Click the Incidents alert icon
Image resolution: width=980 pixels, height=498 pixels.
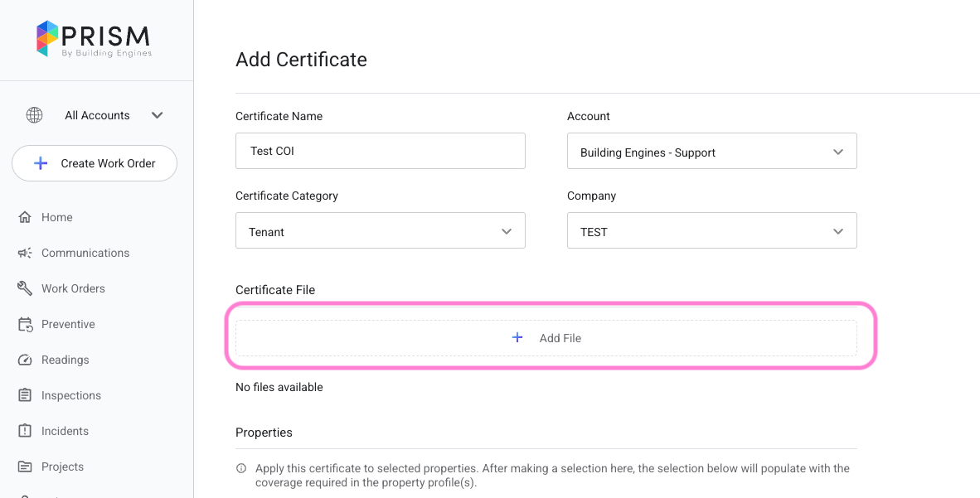25,431
